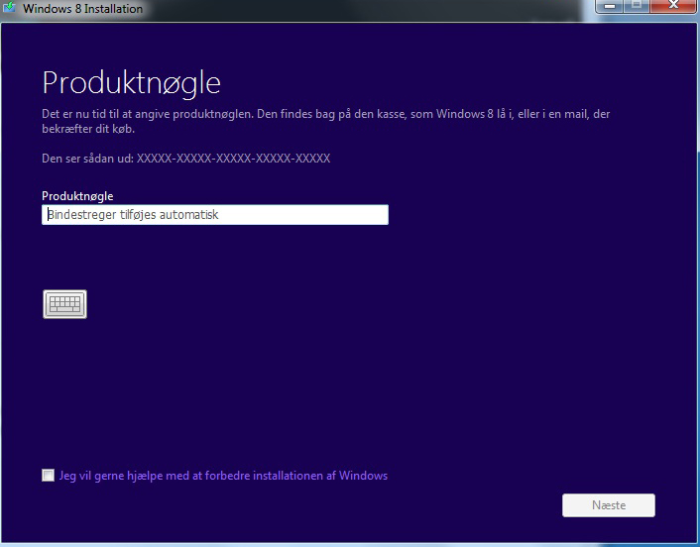This screenshot has height=547, width=700.
Task: Click the sample key 'XXXXX-XXXXX-XXXXX-XXXXX-XXXXX' text
Action: (233, 159)
